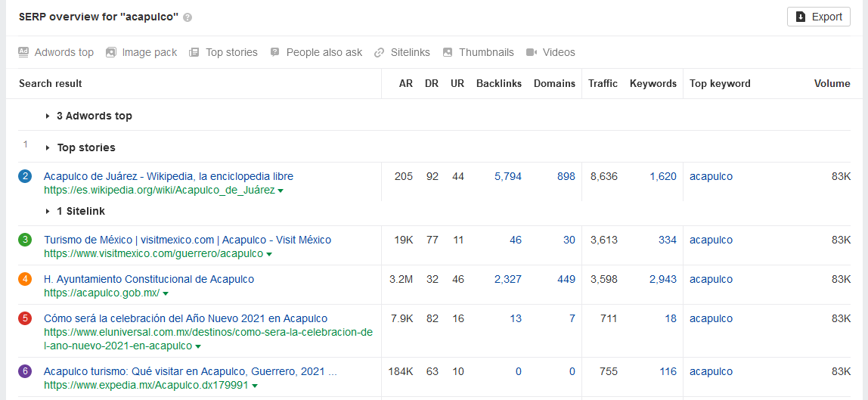Viewport: 868px width, 400px height.
Task: Click the orange position 4 badge
Action: [x=25, y=279]
